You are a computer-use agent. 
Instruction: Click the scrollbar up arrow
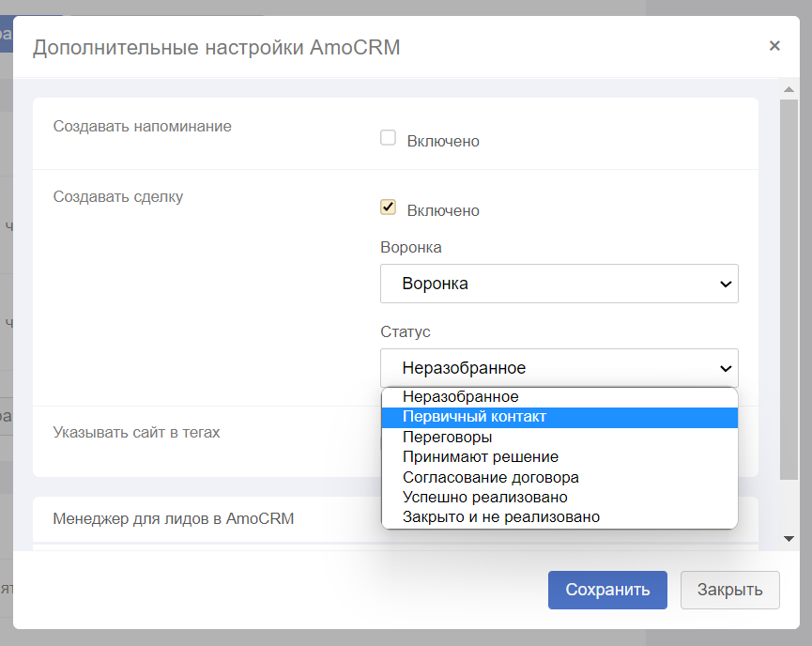(789, 89)
